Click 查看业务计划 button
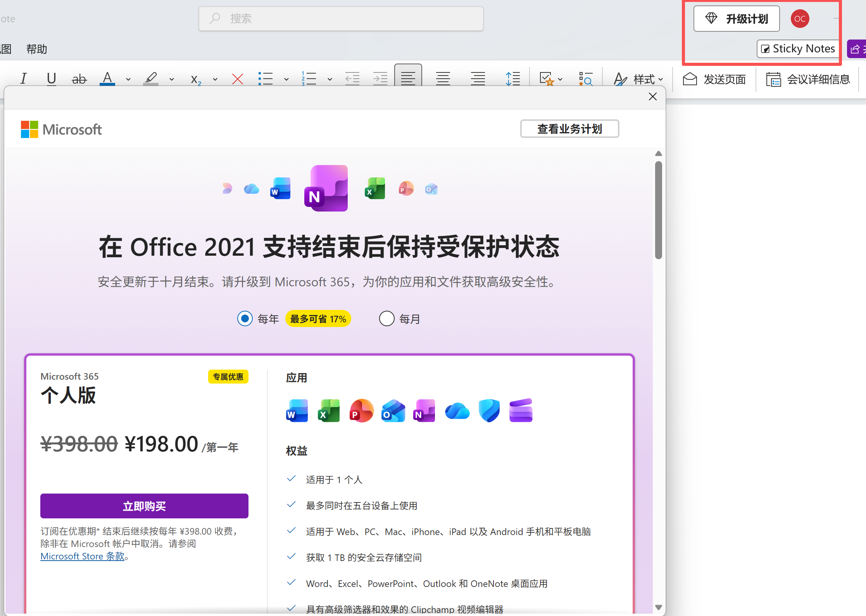Image resolution: width=866 pixels, height=616 pixels. point(569,129)
